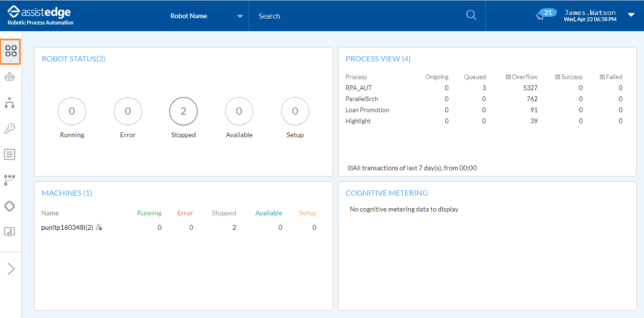This screenshot has height=318, width=644.
Task: Open the dashboard grid icon in sidebar
Action: pos(11,51)
